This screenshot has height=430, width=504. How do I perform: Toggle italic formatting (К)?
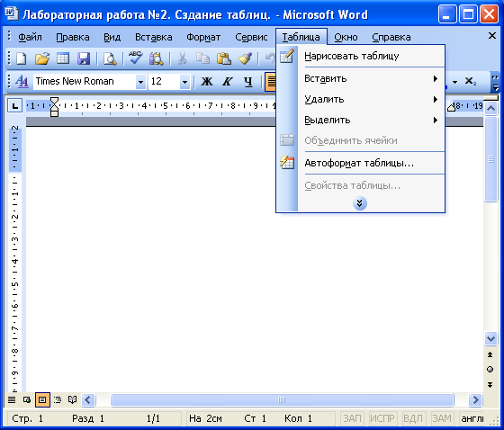(x=227, y=82)
